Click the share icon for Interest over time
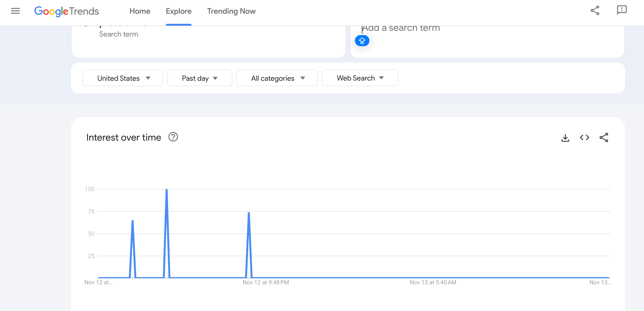 tap(604, 137)
